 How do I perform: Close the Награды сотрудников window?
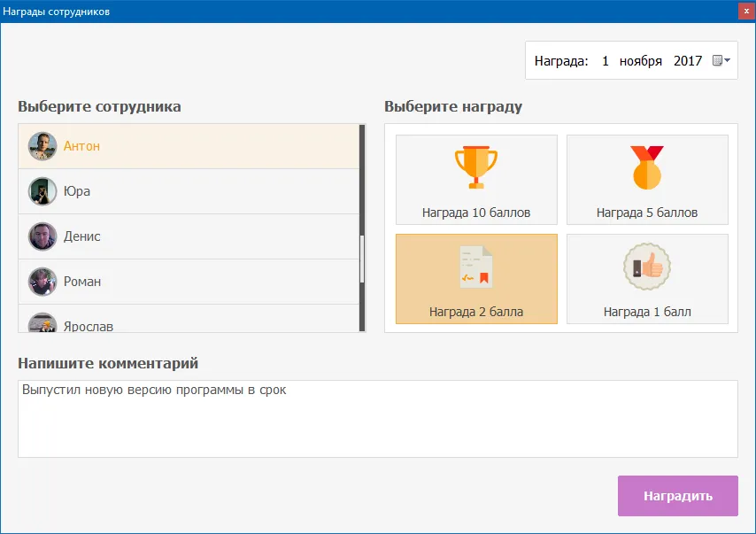(x=744, y=12)
